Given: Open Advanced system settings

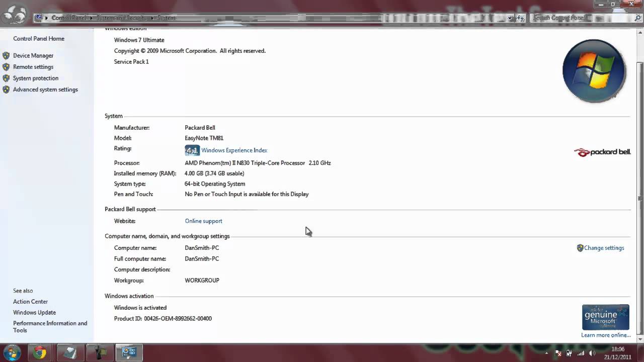Looking at the screenshot, I should [45, 89].
